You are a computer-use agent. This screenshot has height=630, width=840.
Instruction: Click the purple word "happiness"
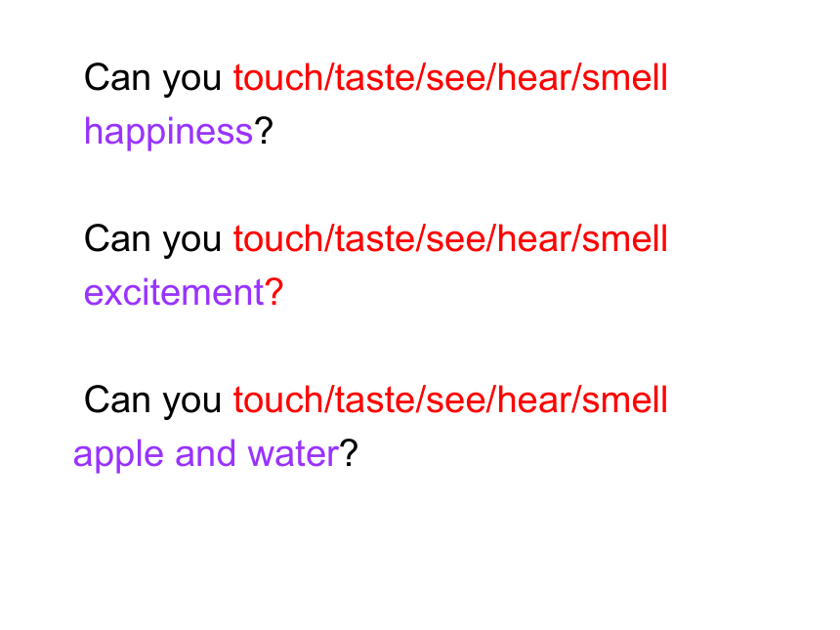coord(168,132)
